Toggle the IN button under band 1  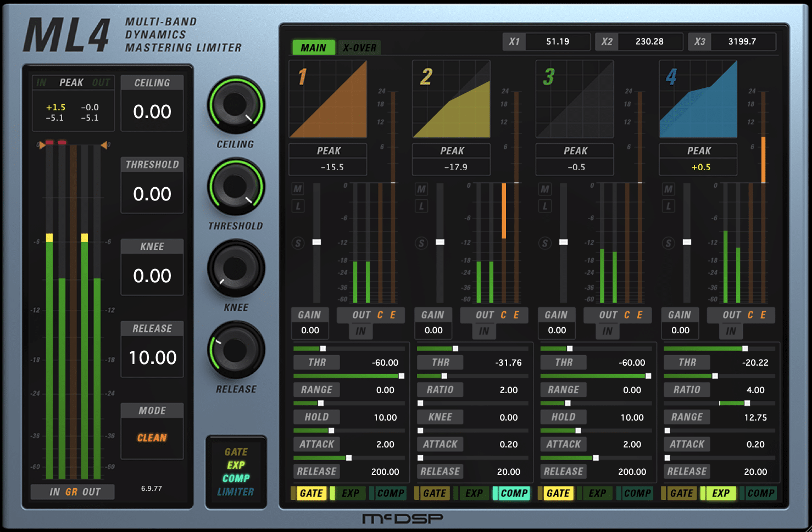click(x=360, y=331)
